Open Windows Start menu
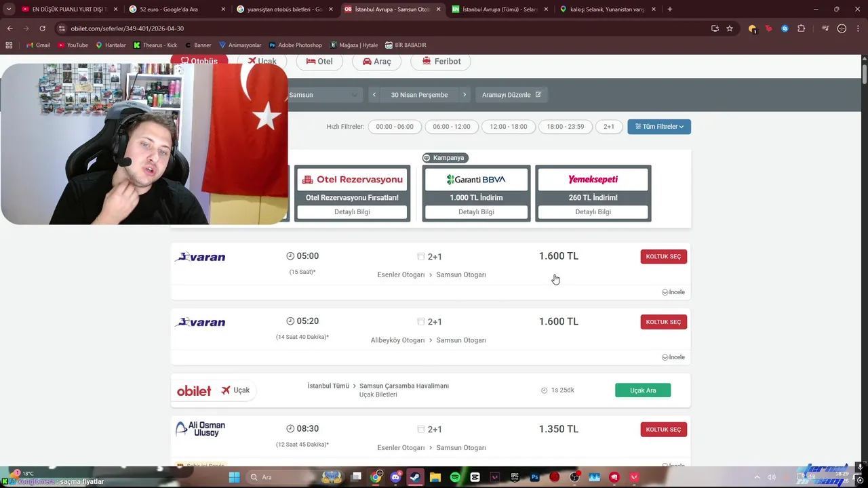 [234, 477]
